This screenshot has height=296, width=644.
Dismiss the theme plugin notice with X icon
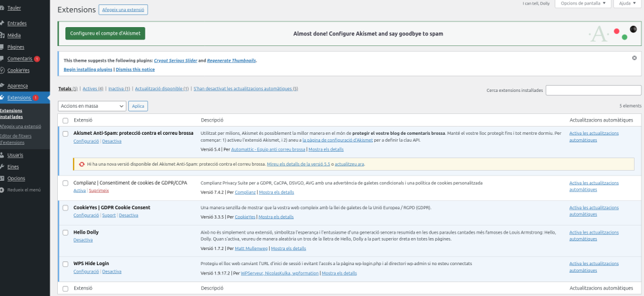pos(634,58)
